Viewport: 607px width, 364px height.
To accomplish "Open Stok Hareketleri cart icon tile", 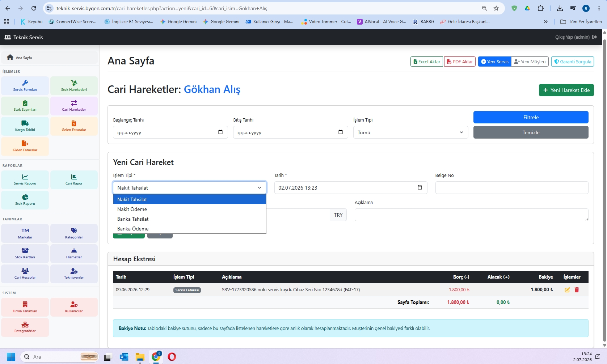I will (74, 86).
